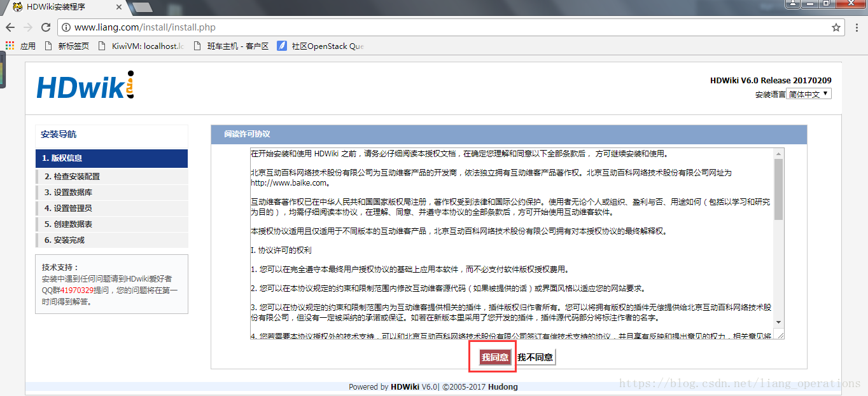Click the site info icon in address bar

[66, 27]
